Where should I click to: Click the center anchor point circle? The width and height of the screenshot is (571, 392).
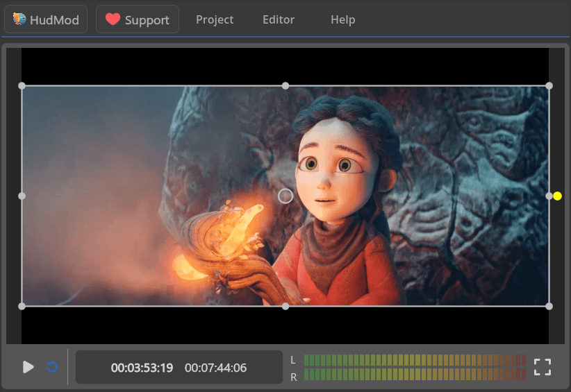285,196
